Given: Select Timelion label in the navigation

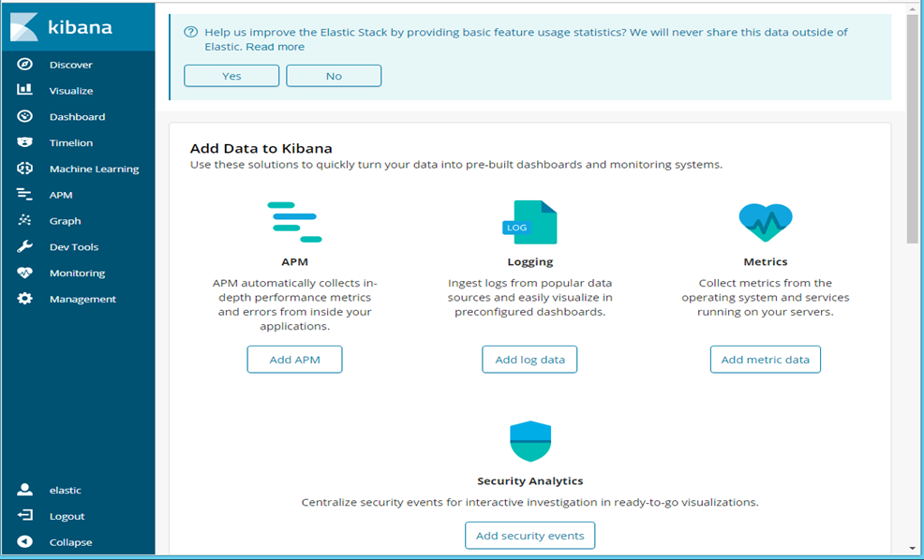Looking at the screenshot, I should click(x=70, y=142).
